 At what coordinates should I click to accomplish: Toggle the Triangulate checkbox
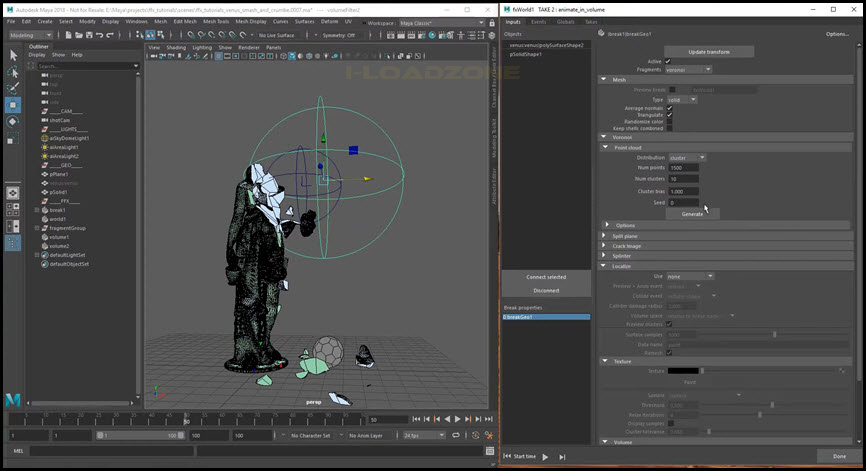pos(669,115)
